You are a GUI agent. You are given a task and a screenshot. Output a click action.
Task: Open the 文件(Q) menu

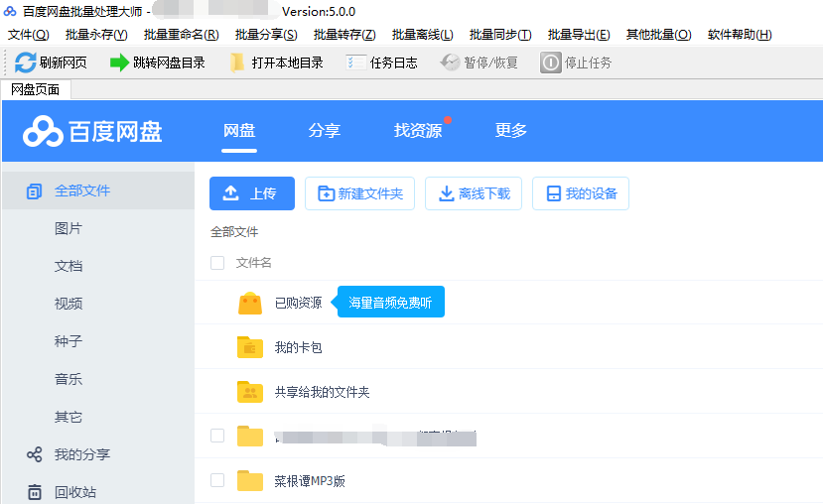[29, 35]
